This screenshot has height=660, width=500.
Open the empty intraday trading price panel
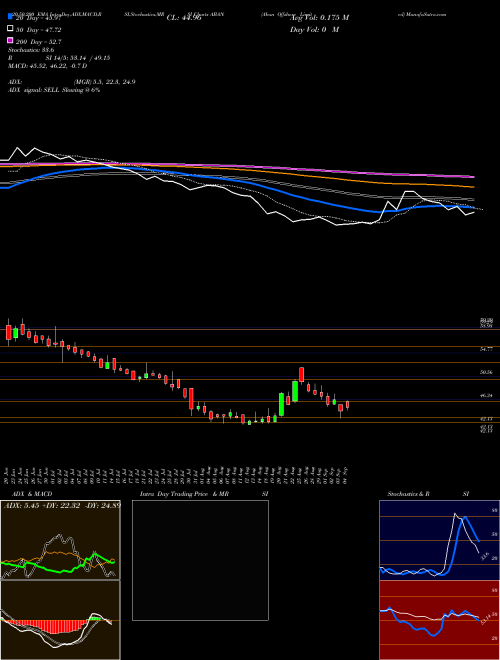[x=200, y=560]
